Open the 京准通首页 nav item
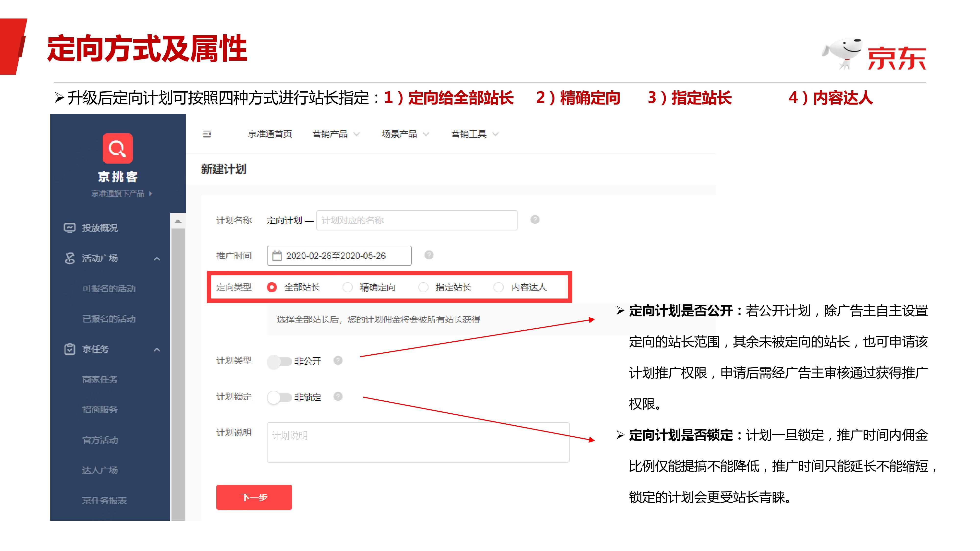980x551 pixels. tap(270, 134)
